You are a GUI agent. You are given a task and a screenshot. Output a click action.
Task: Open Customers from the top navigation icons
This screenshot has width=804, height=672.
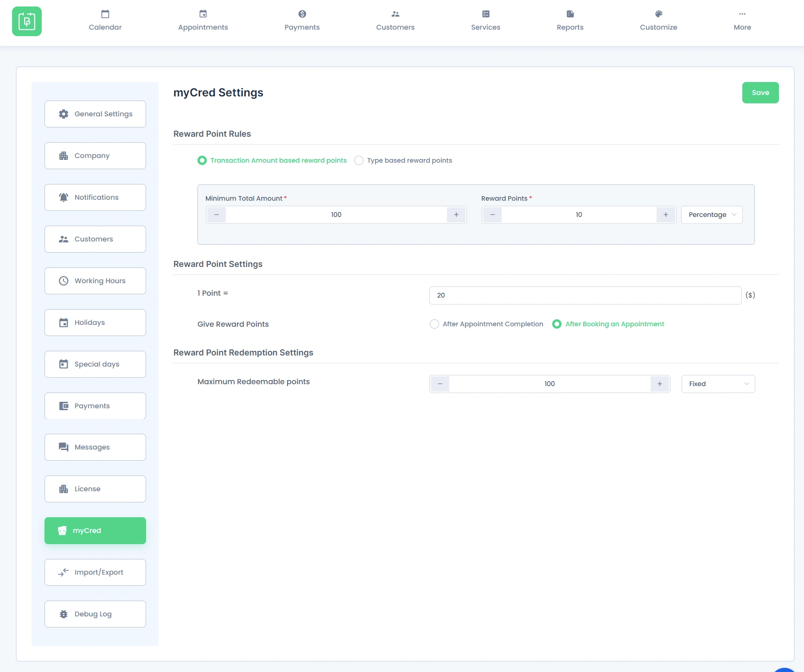pyautogui.click(x=395, y=19)
